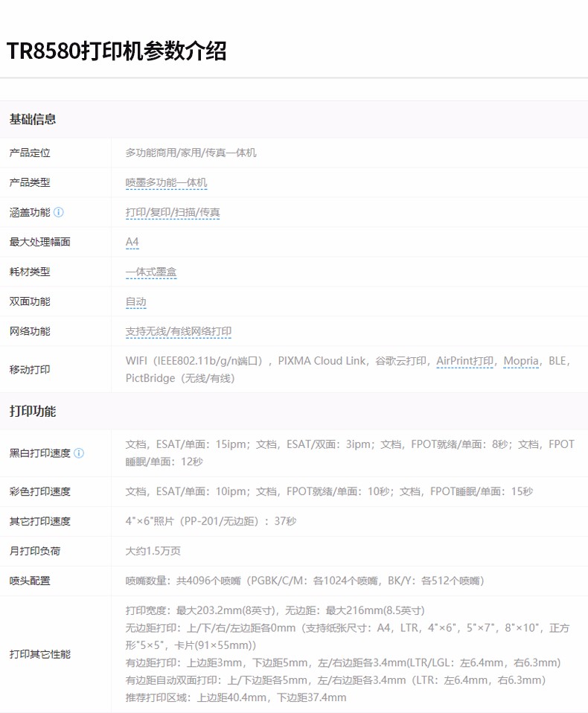Click the 自动 duplex link
The image size is (588, 713).
[136, 302]
